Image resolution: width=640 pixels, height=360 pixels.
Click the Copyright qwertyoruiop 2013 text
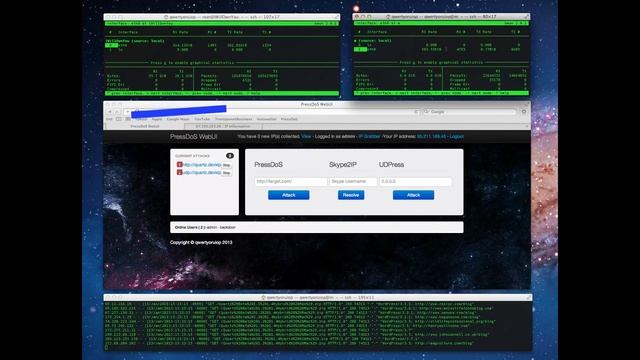[201, 242]
